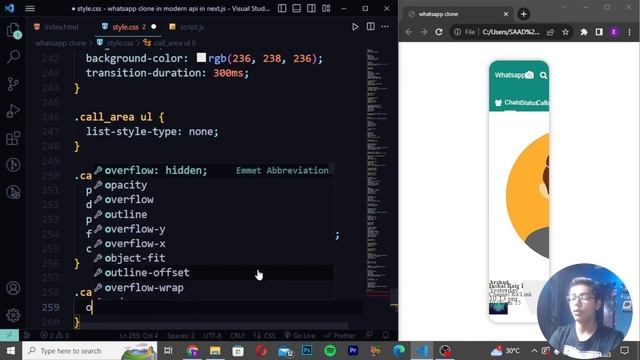Click the rgb(236, 238, 236) color swatch
This screenshot has height=360, width=640.
pos(201,58)
